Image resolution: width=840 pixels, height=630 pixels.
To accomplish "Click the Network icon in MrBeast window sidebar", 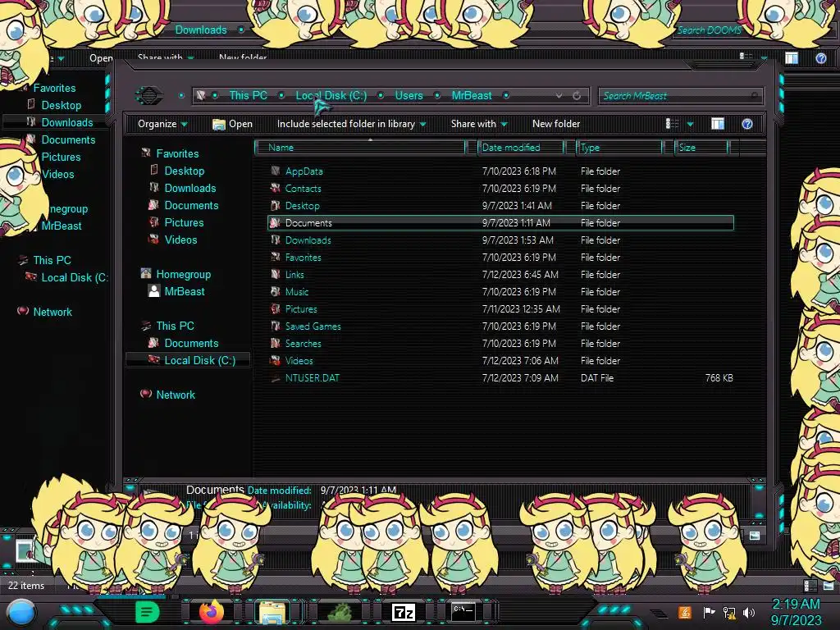I will click(x=146, y=394).
